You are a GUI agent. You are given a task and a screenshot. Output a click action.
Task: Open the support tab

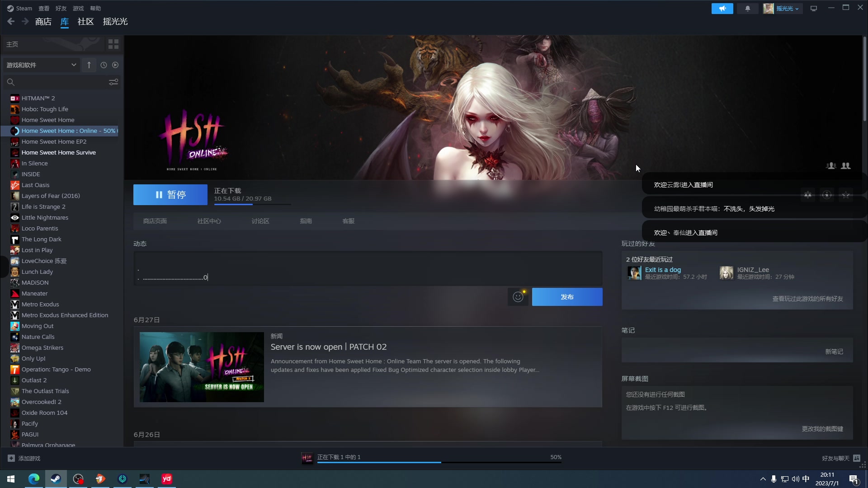click(349, 221)
